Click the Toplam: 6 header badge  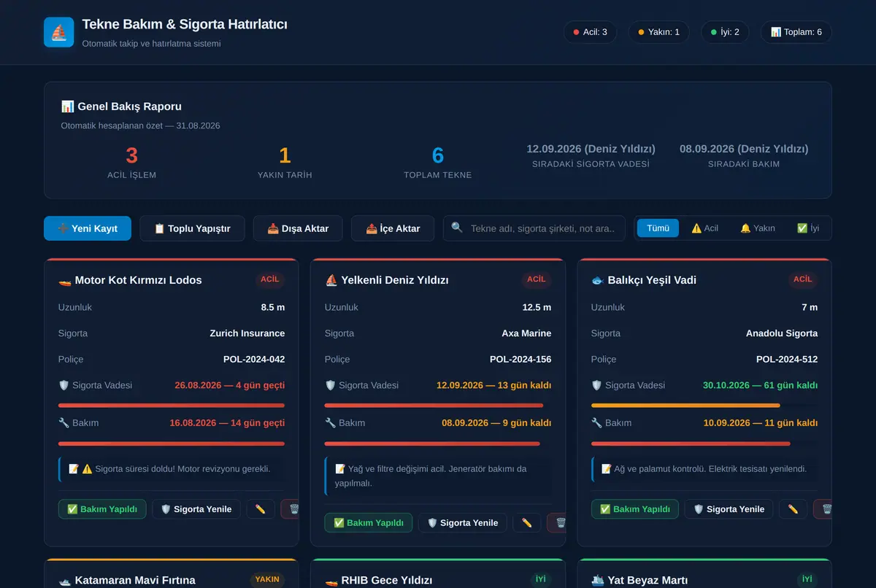coord(796,32)
